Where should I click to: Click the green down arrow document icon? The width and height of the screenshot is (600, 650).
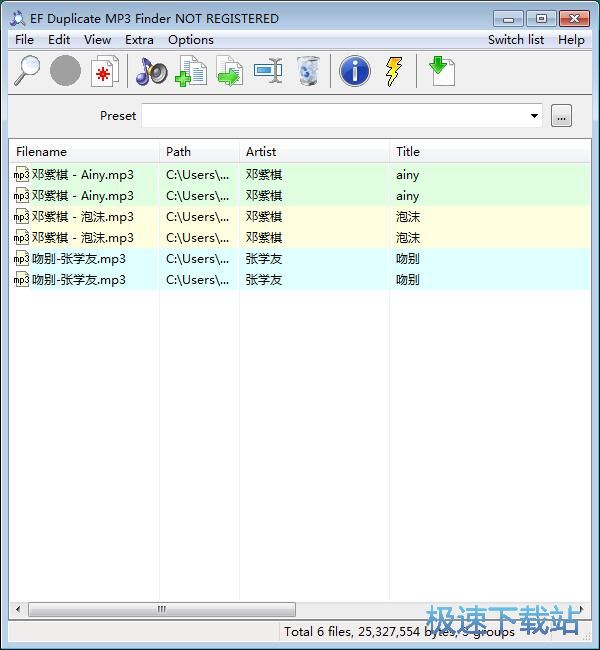pos(442,71)
